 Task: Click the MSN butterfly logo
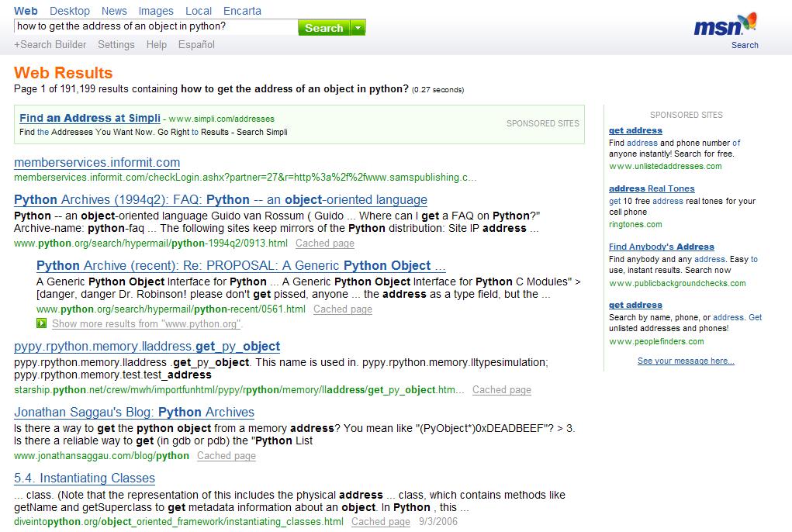tap(725, 26)
